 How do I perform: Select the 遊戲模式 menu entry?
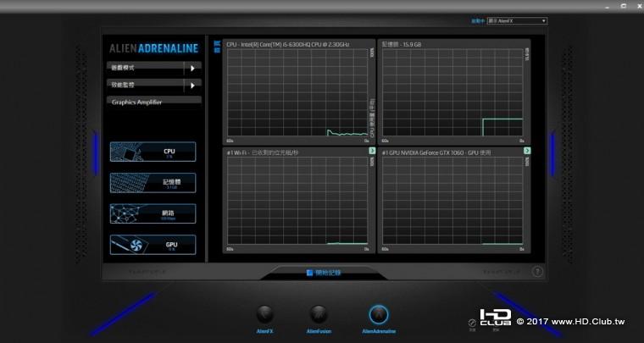(145, 68)
